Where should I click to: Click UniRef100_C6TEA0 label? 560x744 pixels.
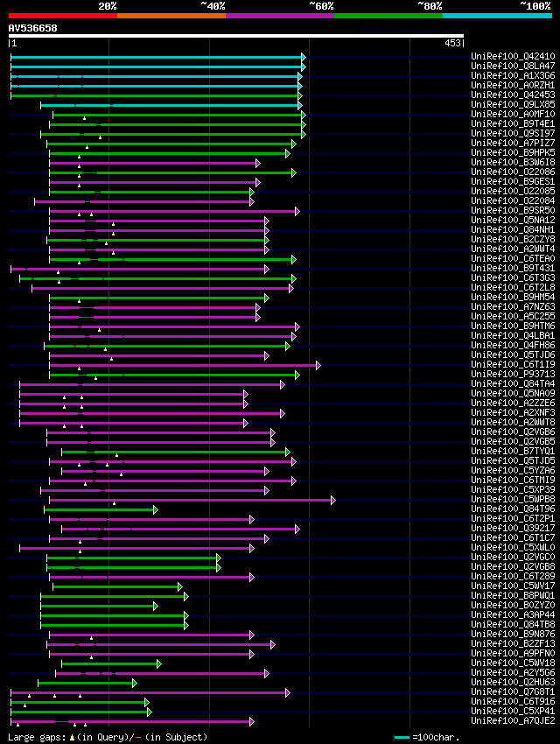pos(513,258)
